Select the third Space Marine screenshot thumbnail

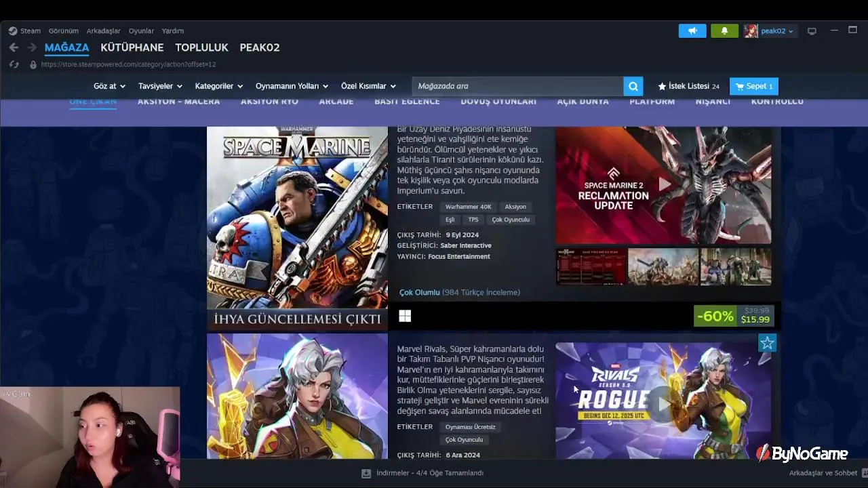(736, 266)
